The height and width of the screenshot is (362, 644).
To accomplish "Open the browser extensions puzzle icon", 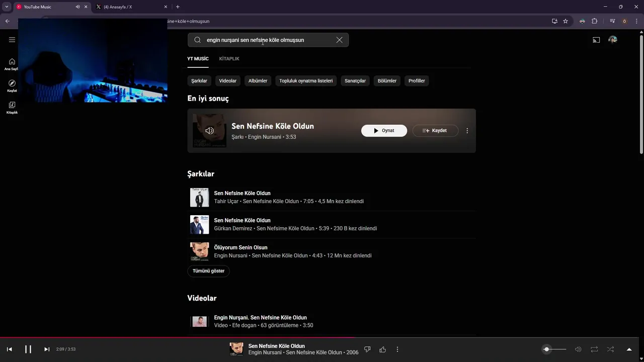I will coord(595,21).
